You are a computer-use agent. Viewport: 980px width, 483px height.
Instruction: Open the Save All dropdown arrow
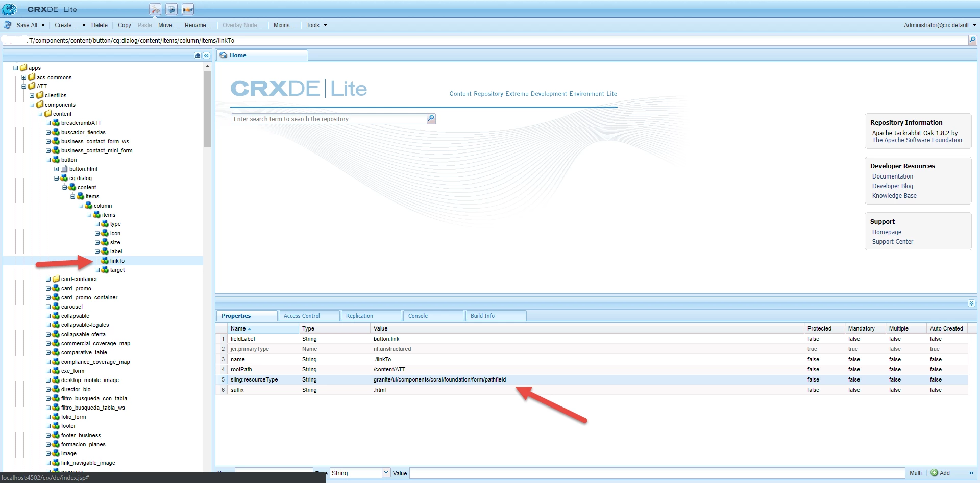point(43,25)
